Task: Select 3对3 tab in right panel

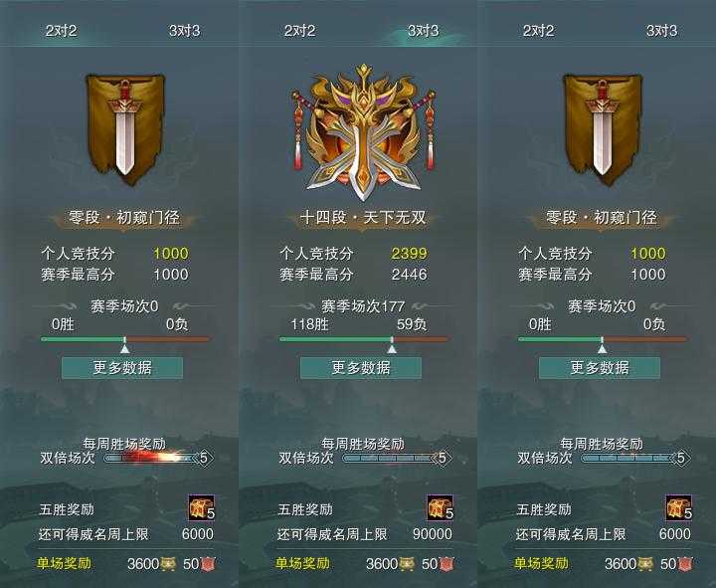Action: click(661, 31)
